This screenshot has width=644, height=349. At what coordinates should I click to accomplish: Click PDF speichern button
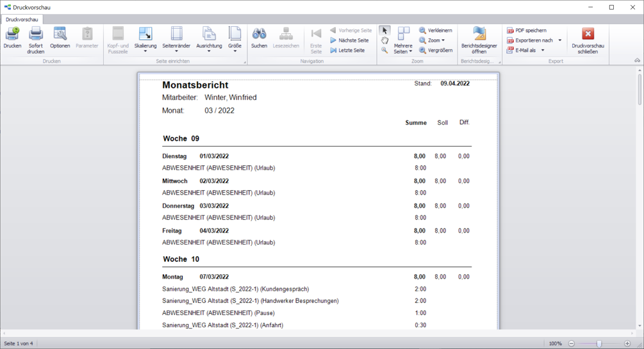coord(526,30)
